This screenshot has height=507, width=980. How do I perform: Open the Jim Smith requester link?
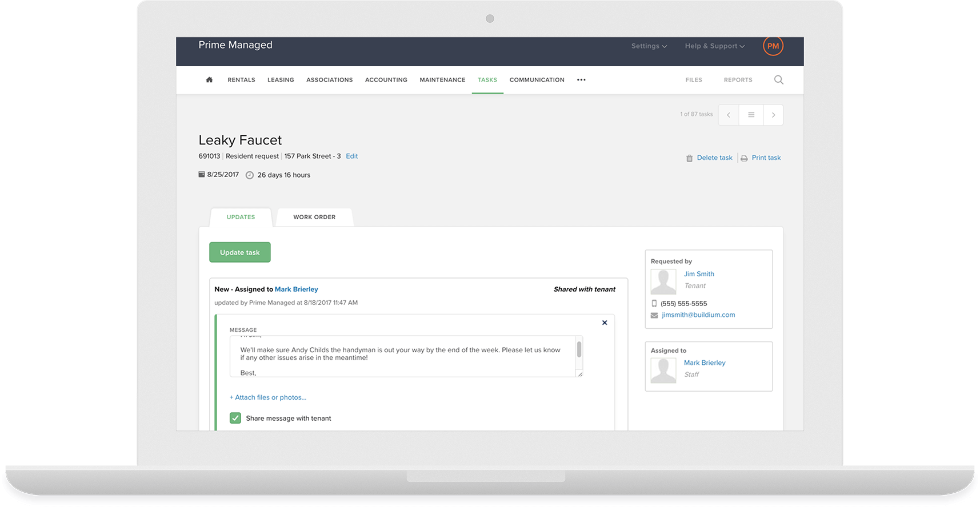coord(699,274)
